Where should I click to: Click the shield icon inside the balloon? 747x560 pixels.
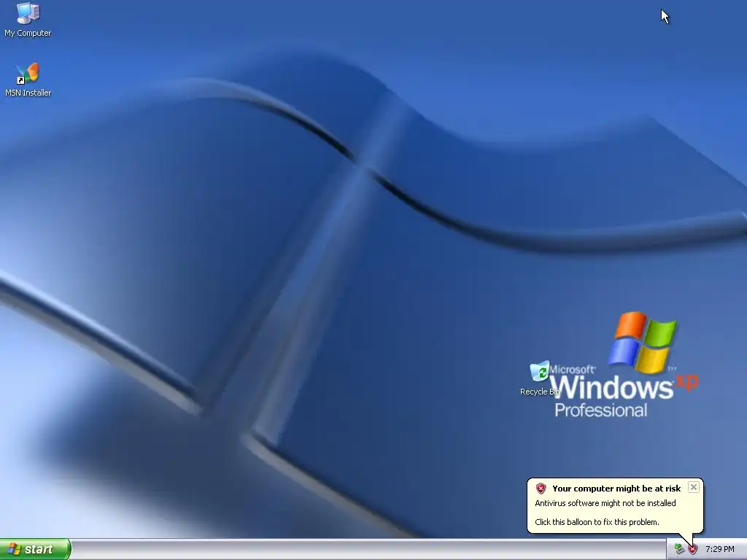click(541, 488)
